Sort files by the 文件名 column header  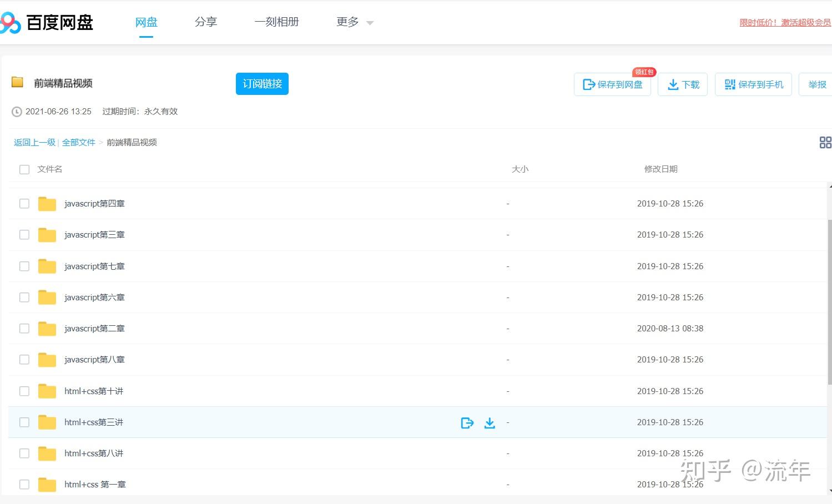(50, 169)
